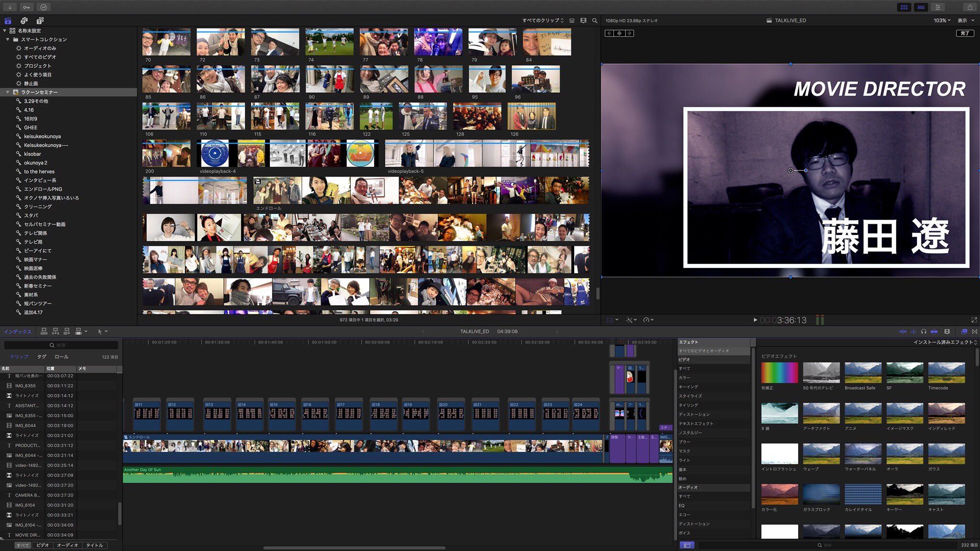Viewport: 980px width, 551px height.
Task: Open the photos and audio sidebar
Action: point(24,21)
